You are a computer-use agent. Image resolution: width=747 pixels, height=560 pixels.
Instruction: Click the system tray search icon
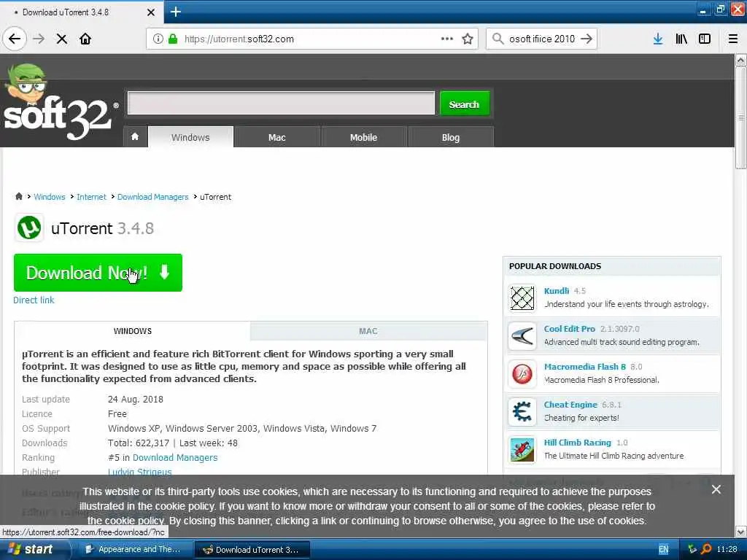pyautogui.click(x=706, y=550)
